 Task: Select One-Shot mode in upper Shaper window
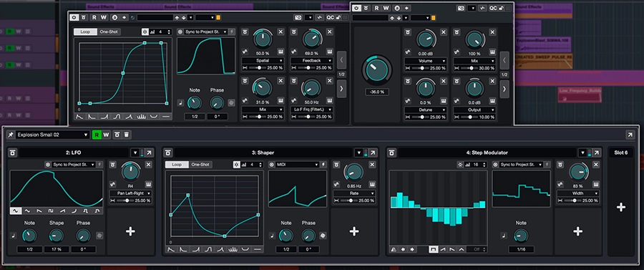point(109,32)
